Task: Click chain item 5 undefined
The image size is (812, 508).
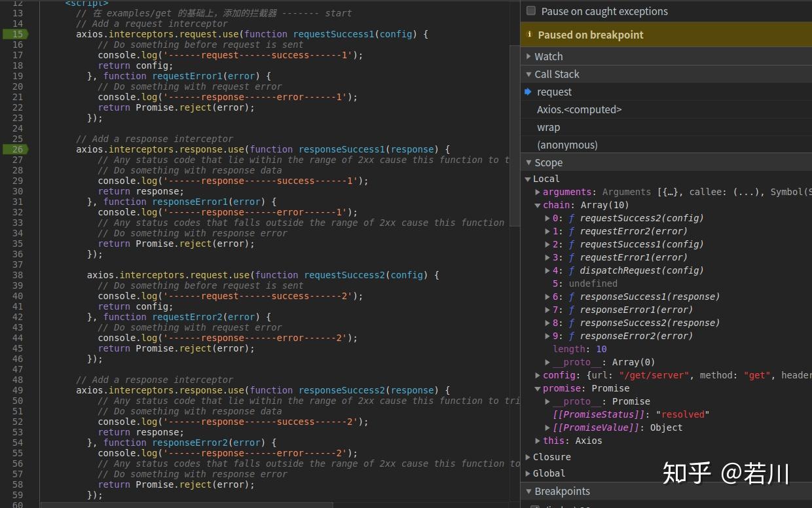Action: pyautogui.click(x=585, y=283)
